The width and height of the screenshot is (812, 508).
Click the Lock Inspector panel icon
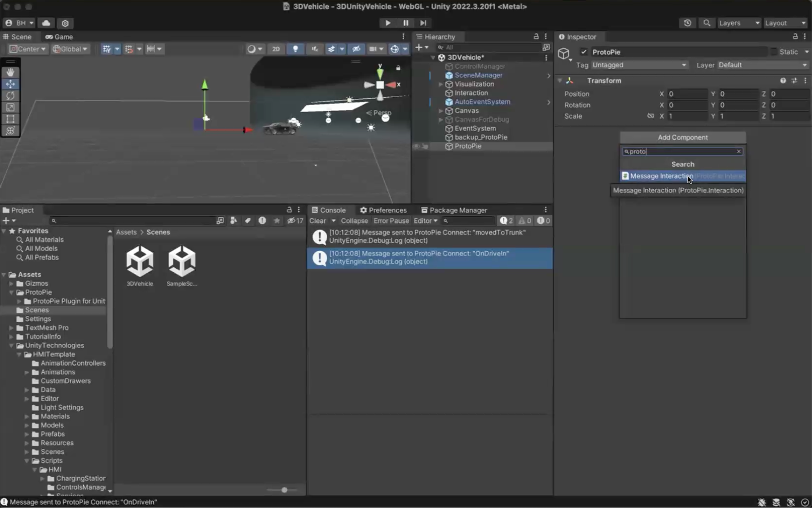(795, 36)
